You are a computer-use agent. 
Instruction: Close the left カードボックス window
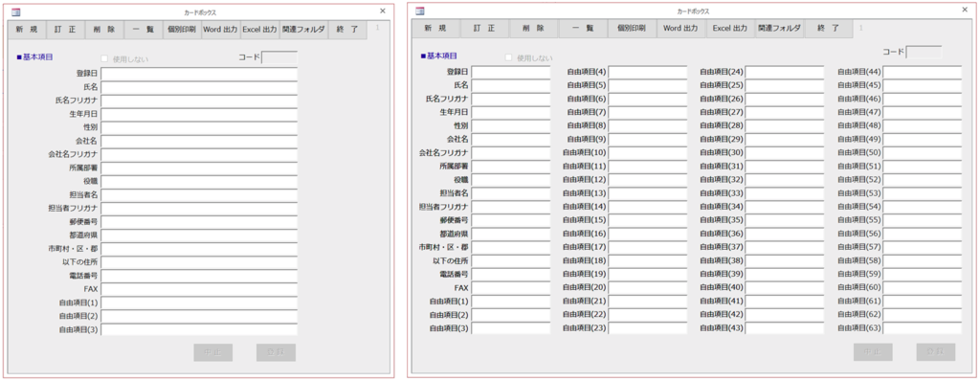click(383, 11)
